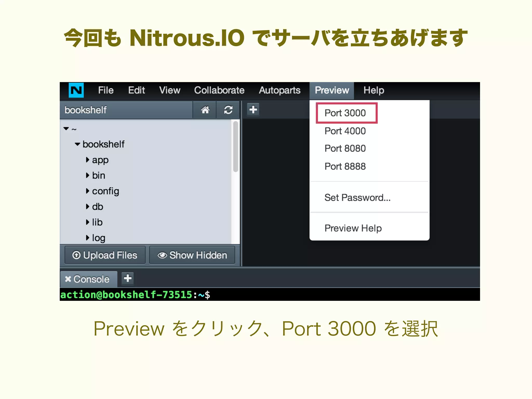The image size is (532, 399).
Task: Refresh the file tree icon
Action: click(x=228, y=110)
